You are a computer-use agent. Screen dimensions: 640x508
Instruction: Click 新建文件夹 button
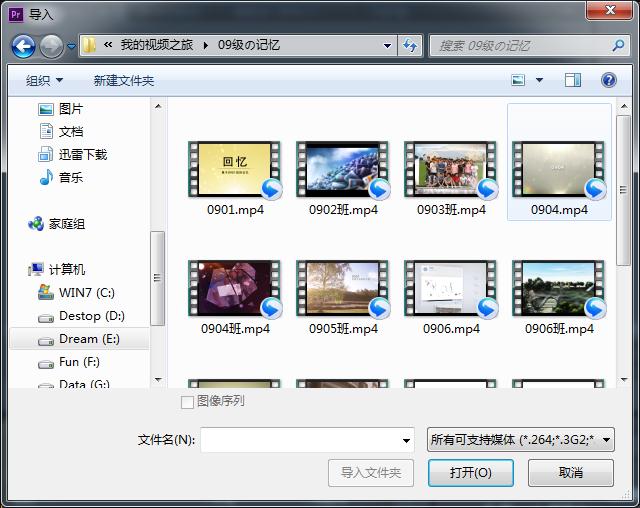click(124, 80)
